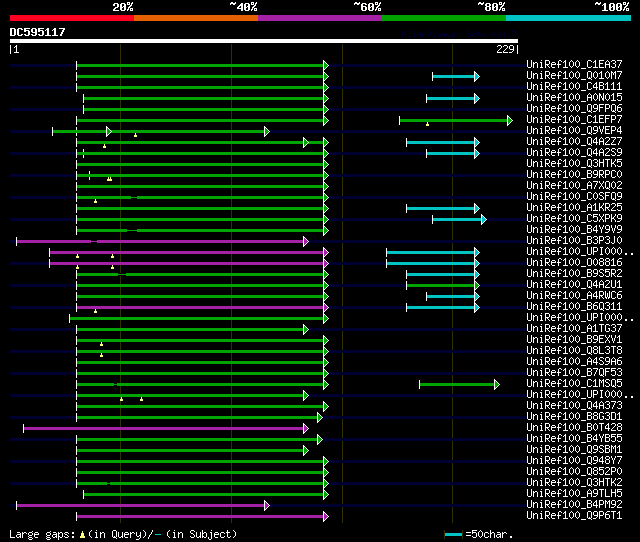
Task: Select the UniRef100_B4PM92 label
Action: [574, 505]
